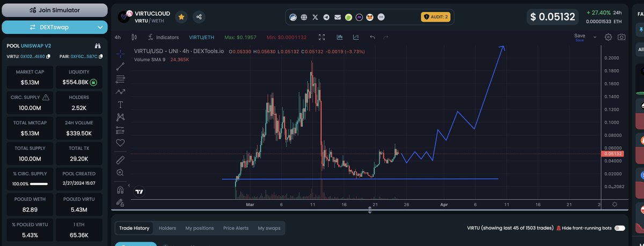This screenshot has height=246, width=644.
Task: Select the zoom in tool
Action: (120, 172)
